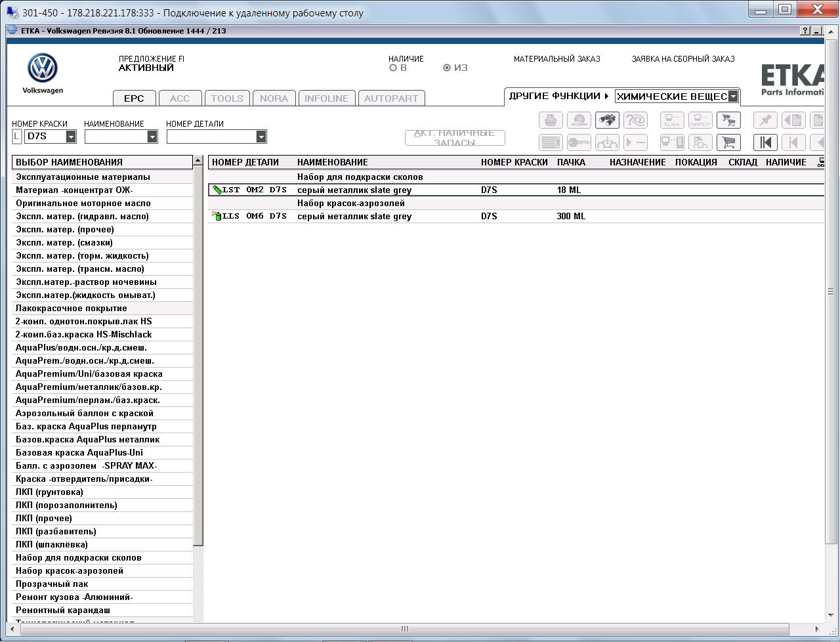Select part number LST OM2 D7S
This screenshot has height=642, width=840.
point(255,190)
